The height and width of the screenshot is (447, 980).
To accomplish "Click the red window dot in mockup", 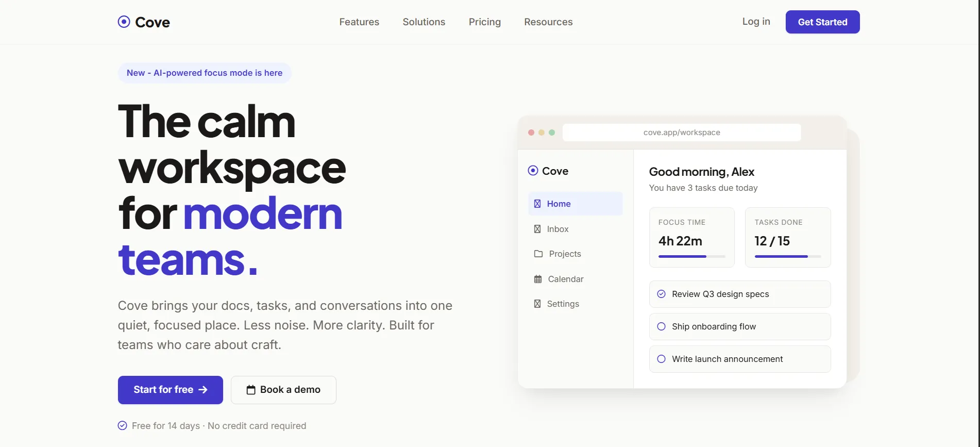I will 531,133.
